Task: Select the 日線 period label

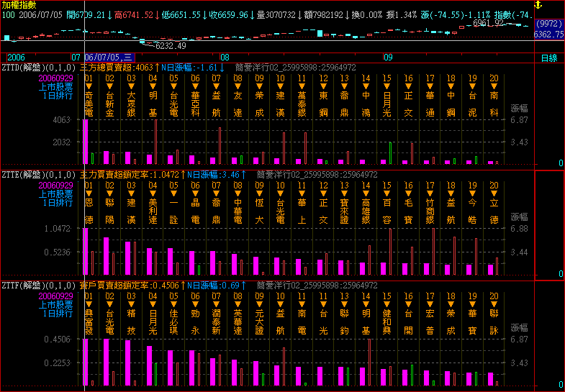Action: 549,57
